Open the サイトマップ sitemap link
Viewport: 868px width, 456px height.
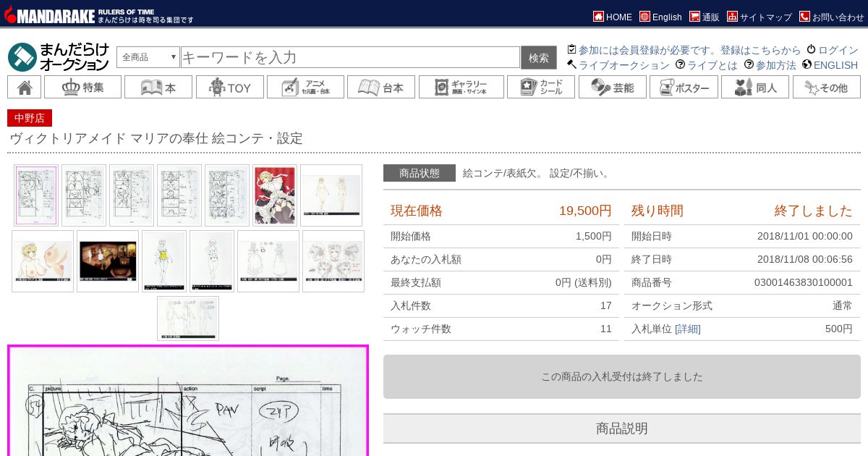[x=759, y=17]
